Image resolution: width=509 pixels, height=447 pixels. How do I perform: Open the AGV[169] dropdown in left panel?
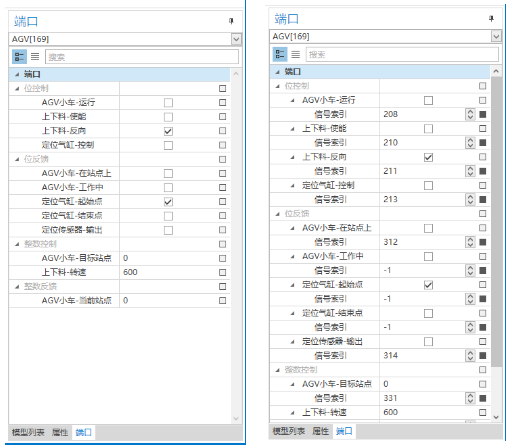pyautogui.click(x=236, y=39)
